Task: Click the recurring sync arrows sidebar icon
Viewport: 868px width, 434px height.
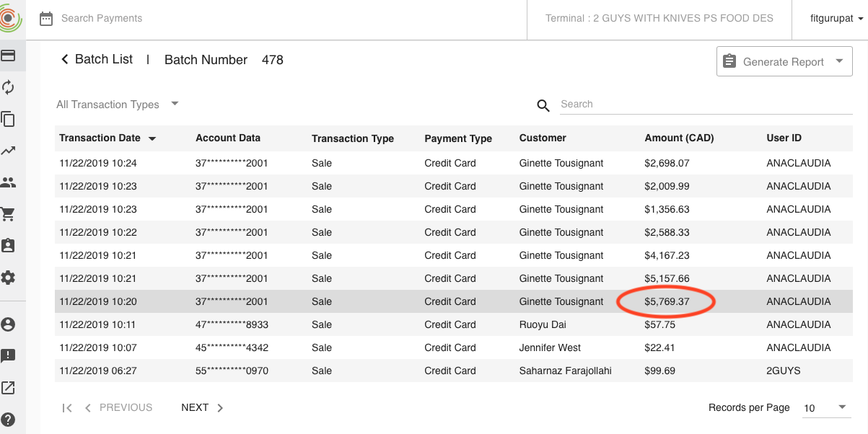Action: [x=9, y=87]
